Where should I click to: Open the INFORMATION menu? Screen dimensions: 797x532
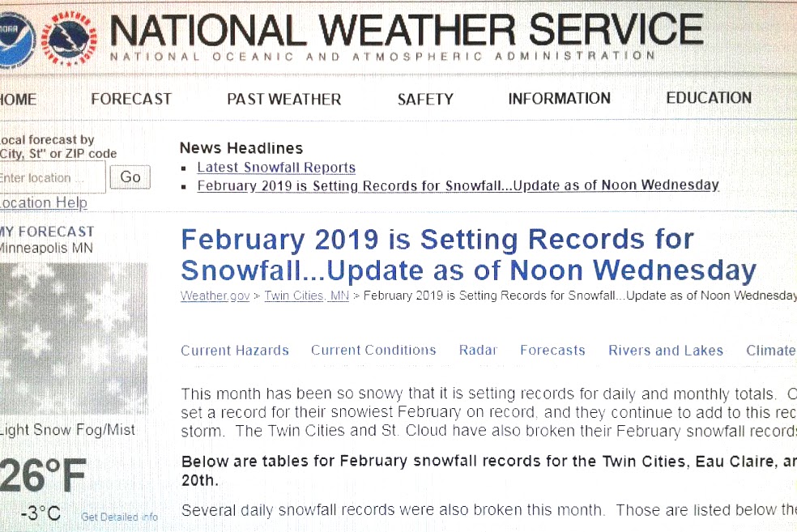coord(559,99)
